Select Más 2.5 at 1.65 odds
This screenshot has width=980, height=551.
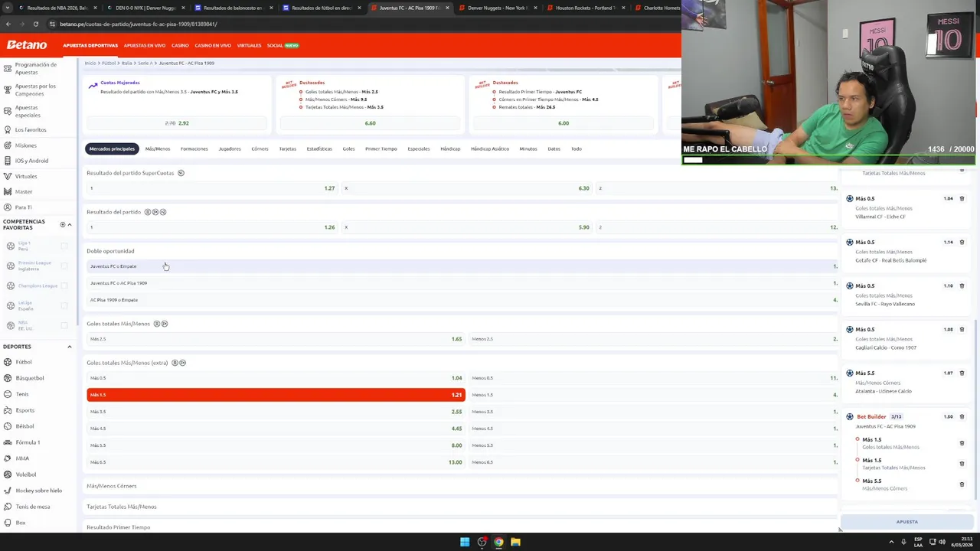click(x=276, y=339)
